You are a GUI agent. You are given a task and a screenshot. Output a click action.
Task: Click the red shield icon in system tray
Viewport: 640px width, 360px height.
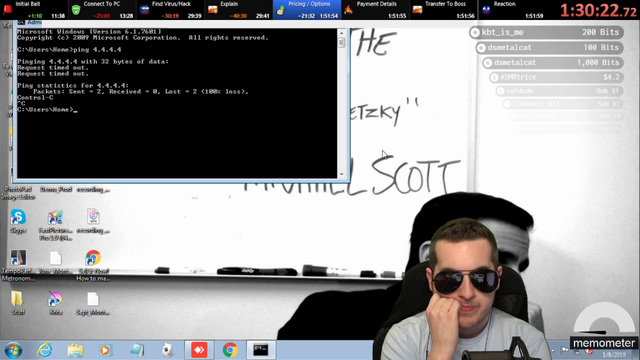589,351
